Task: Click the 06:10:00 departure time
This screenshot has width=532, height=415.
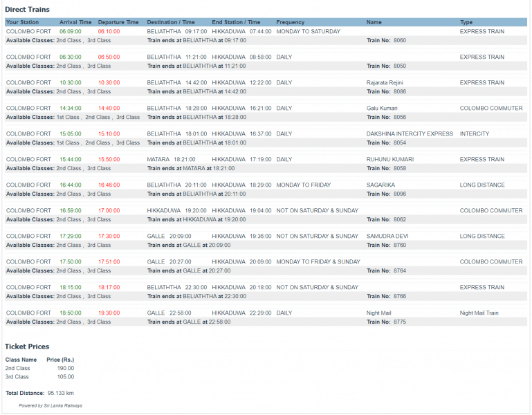Action: point(109,31)
